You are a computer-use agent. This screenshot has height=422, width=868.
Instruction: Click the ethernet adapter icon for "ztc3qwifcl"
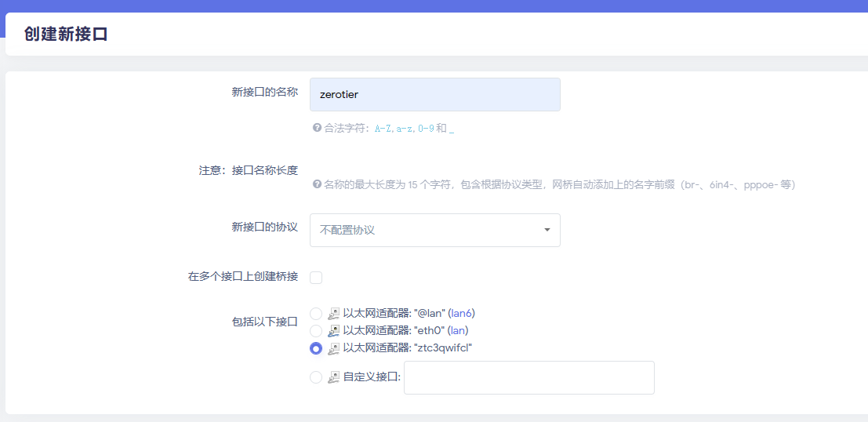point(333,348)
